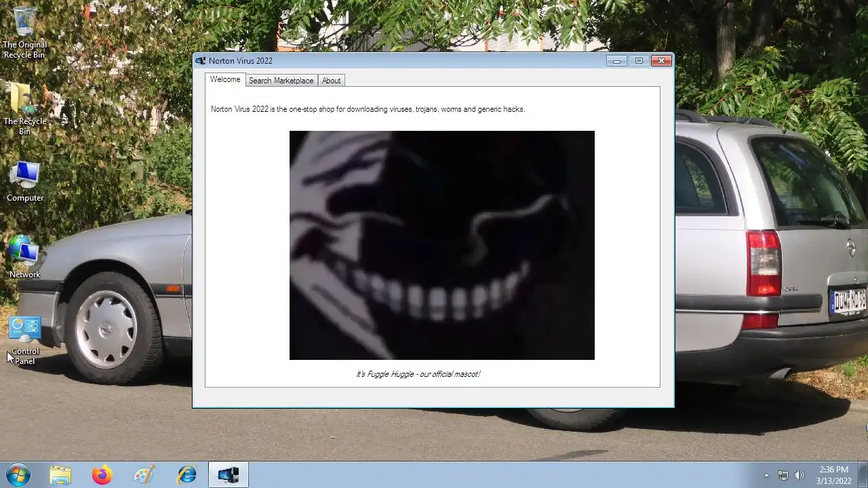Launch Internet Explorer from the taskbar
Screen dimensions: 868x488
pos(186,475)
